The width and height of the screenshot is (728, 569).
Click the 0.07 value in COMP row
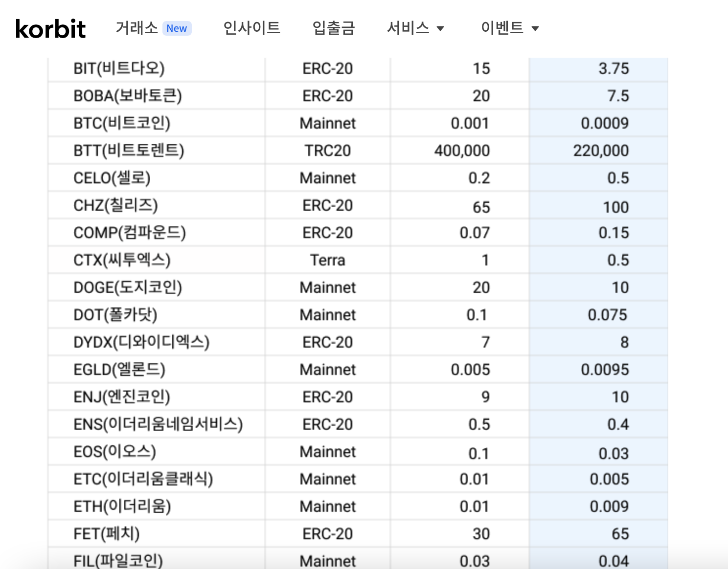(475, 233)
